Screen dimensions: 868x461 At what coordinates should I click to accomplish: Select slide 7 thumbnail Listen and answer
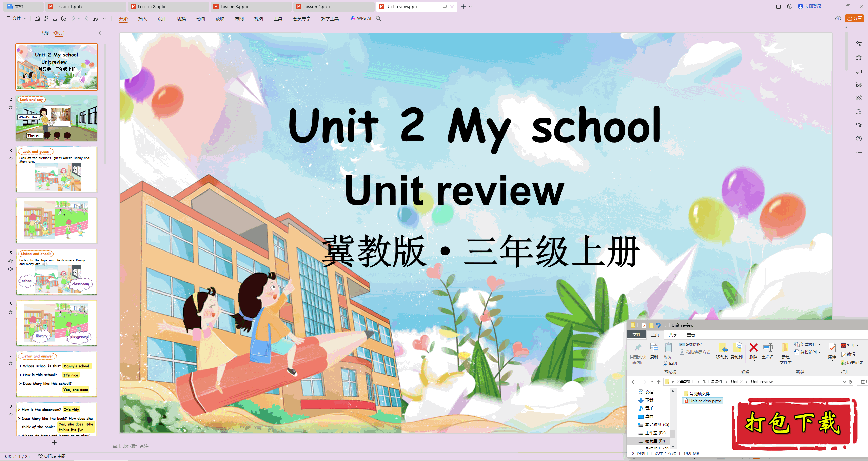pyautogui.click(x=57, y=374)
